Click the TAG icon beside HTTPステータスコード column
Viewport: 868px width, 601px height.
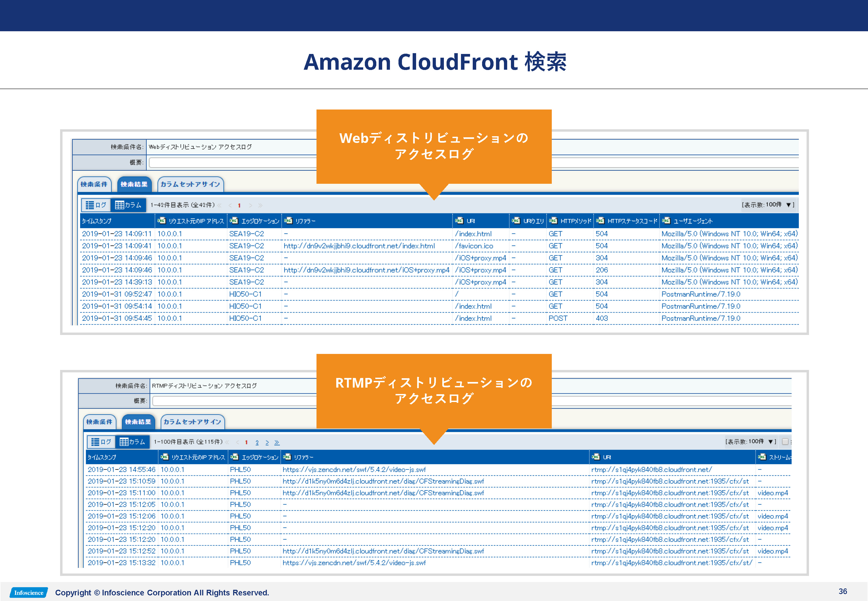(x=600, y=221)
